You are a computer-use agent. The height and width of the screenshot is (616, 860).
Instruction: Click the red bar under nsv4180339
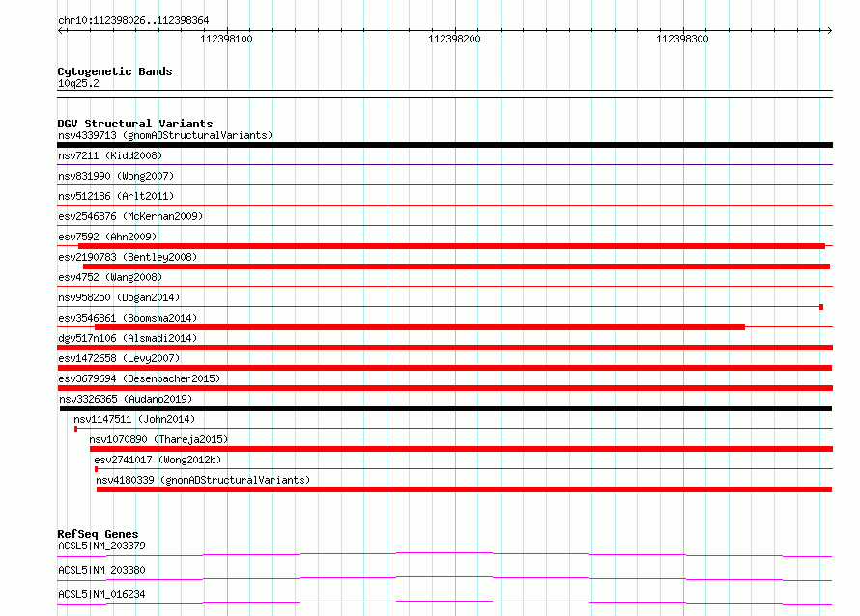(465, 490)
